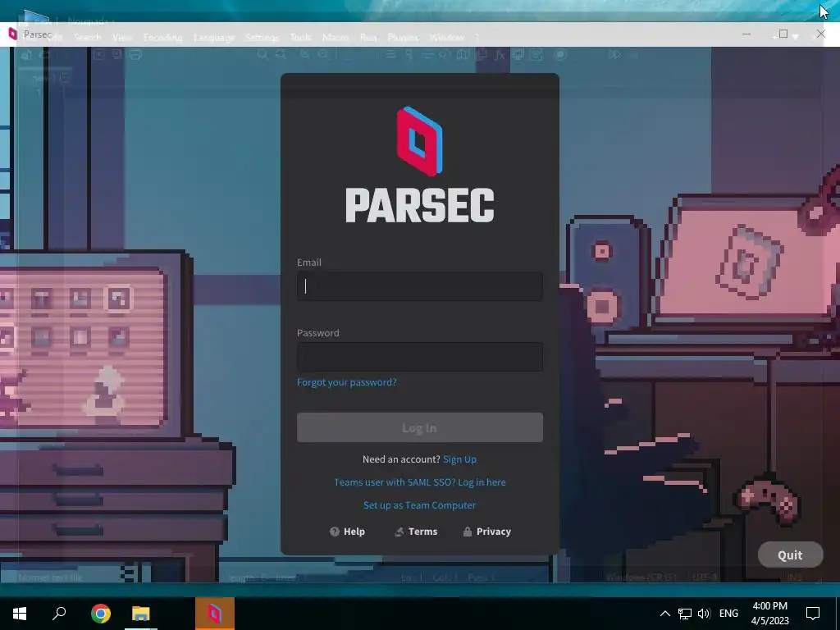Close the Parsec window
Image resolution: width=840 pixels, height=630 pixels.
(x=820, y=34)
